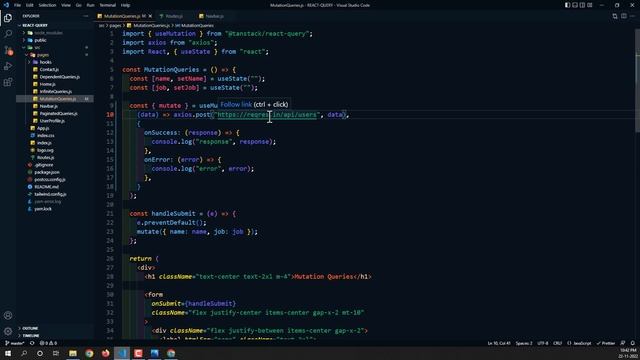Open the Manage gear menu

tap(8, 331)
